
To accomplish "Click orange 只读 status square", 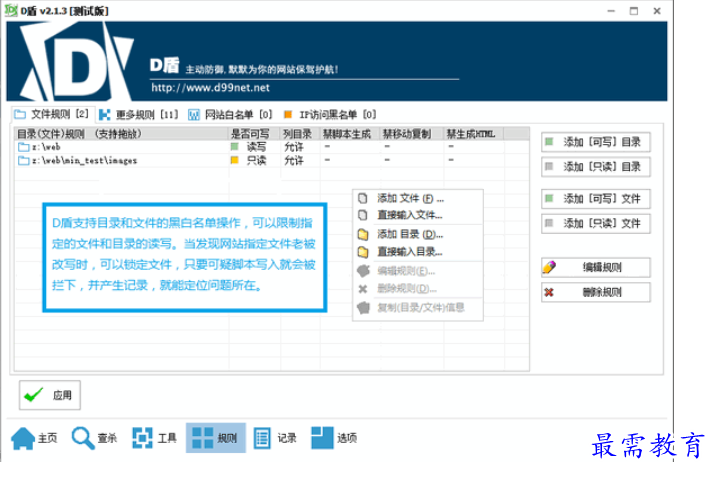I will pyautogui.click(x=235, y=160).
